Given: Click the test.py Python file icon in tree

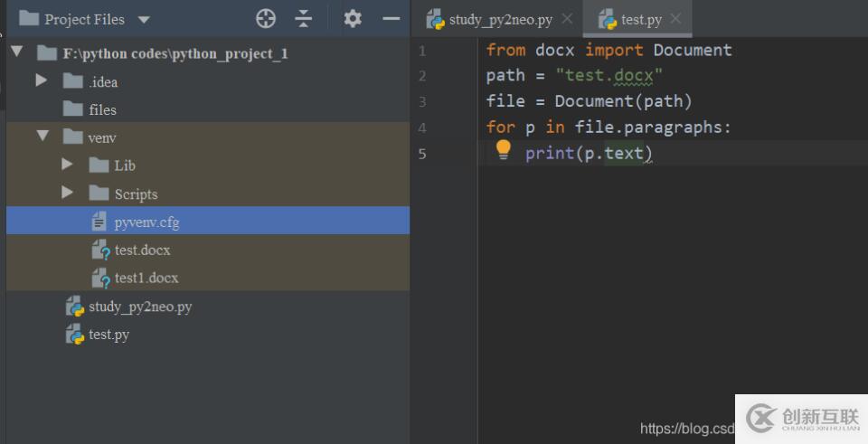Looking at the screenshot, I should (75, 335).
